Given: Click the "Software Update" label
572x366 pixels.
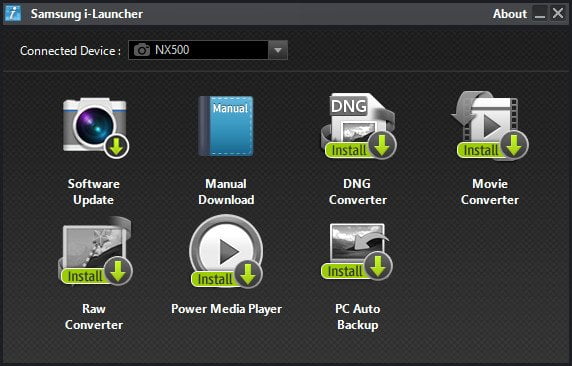Looking at the screenshot, I should coord(94,192).
